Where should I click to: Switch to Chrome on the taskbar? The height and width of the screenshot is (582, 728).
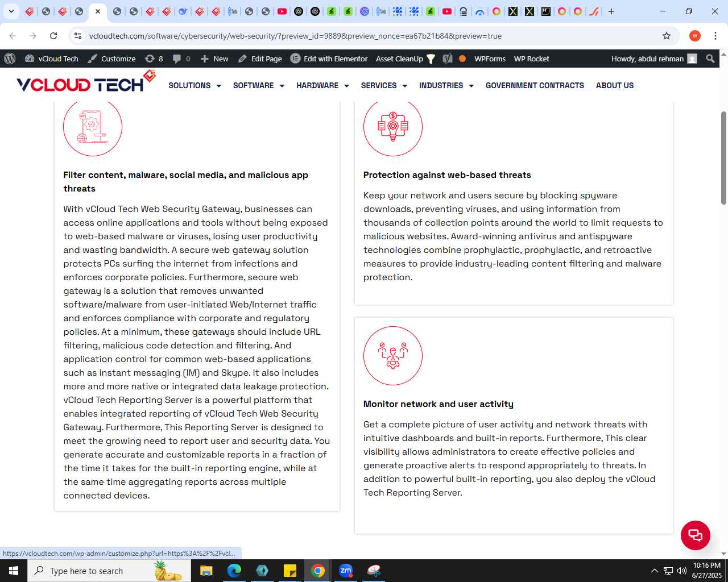[318, 571]
